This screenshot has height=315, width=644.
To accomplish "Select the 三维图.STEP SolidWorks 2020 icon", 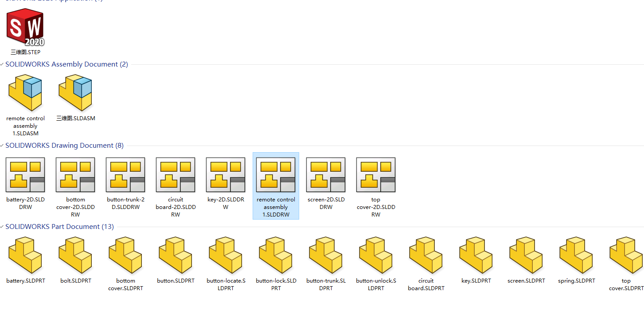I will point(25,28).
